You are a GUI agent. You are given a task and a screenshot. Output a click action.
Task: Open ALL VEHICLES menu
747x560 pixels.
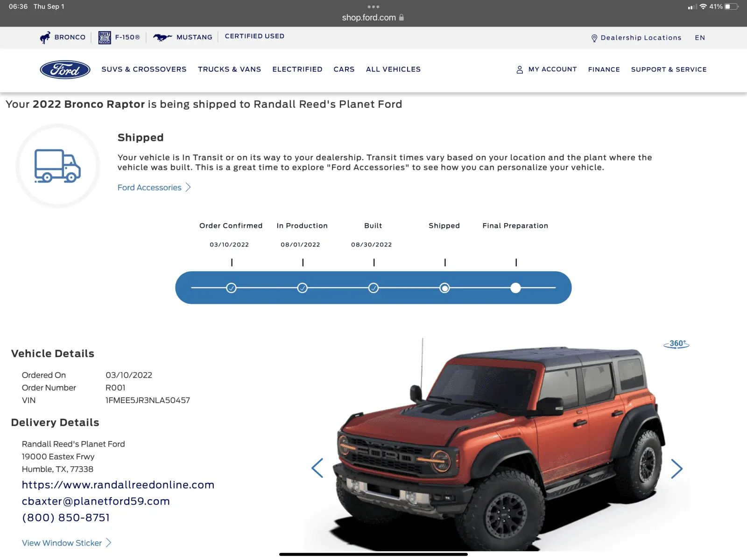click(x=393, y=69)
